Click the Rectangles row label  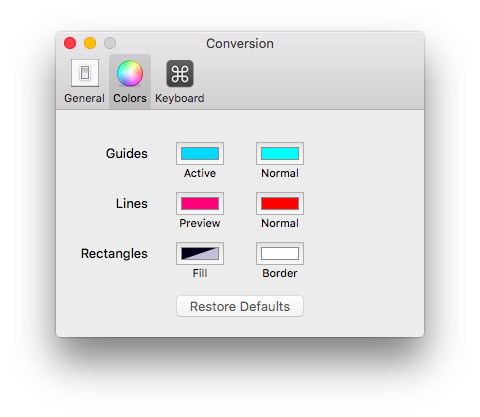(x=114, y=254)
